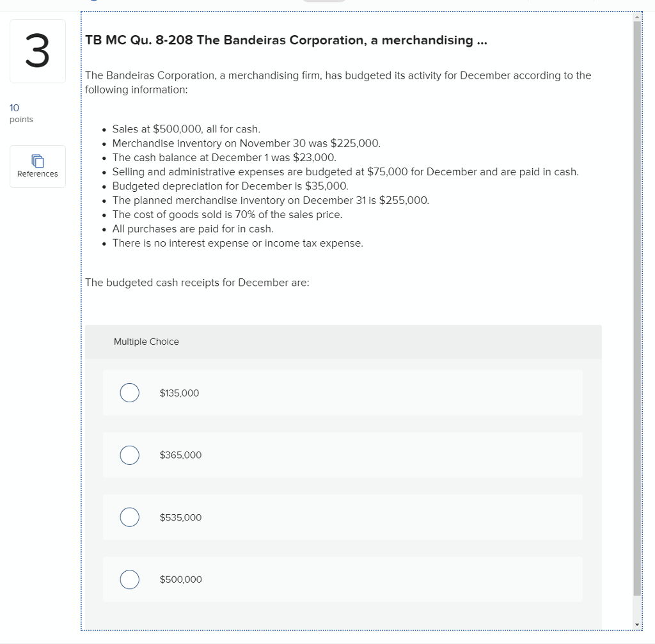
Task: Click the 10 points label
Action: (21, 113)
